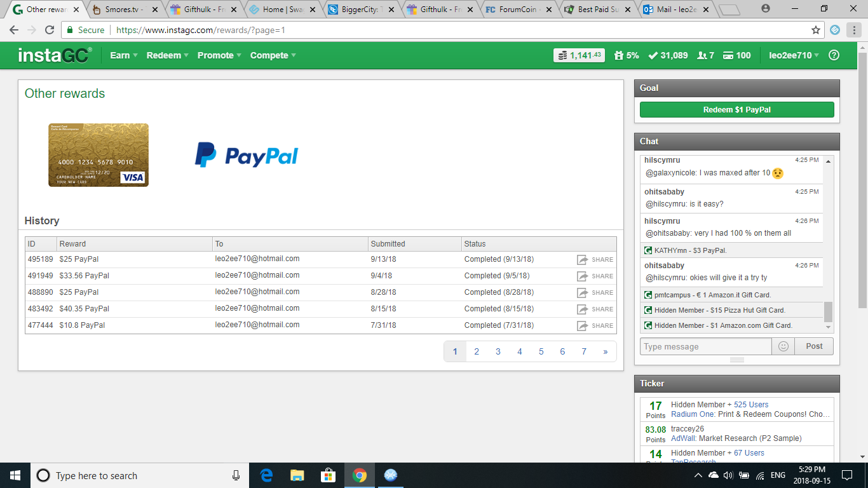Open the help question mark icon
This screenshot has width=868, height=488.
(834, 55)
